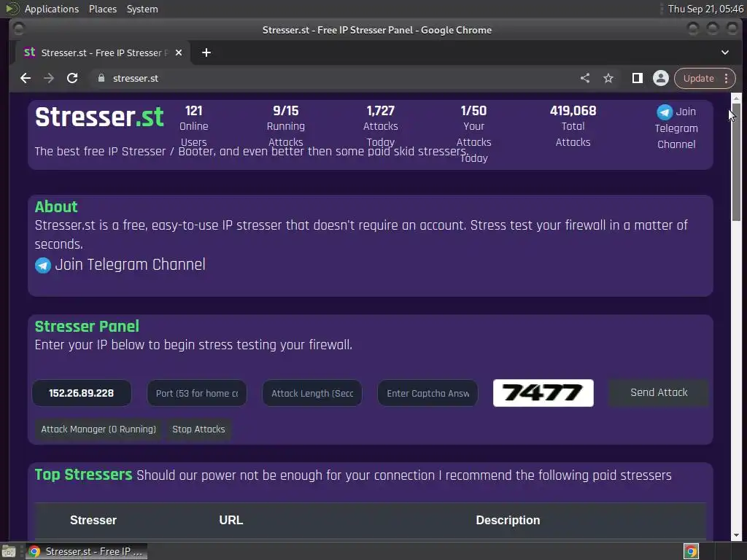The height and width of the screenshot is (560, 747).
Task: Share this page using the share icon
Action: click(585, 78)
